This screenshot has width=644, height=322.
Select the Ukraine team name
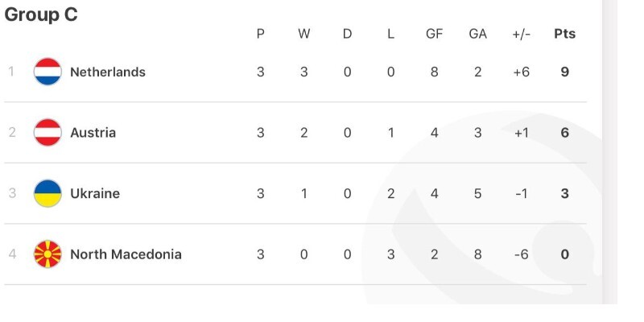pos(94,193)
